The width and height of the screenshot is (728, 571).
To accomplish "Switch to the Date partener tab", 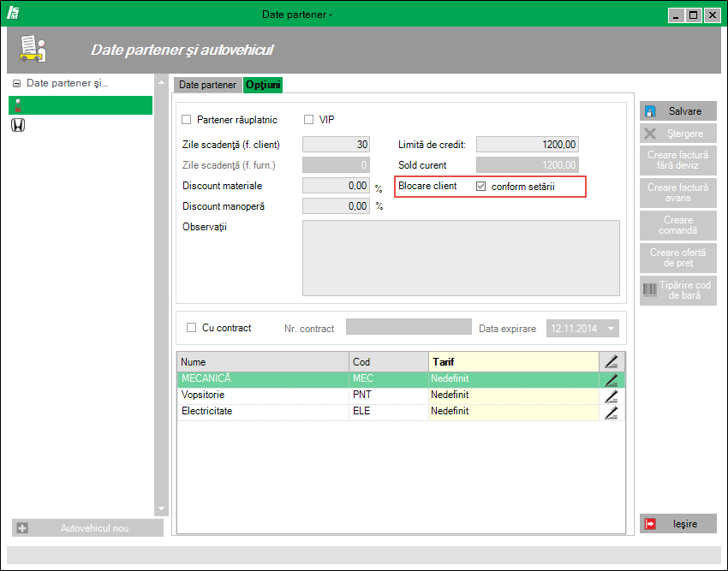I will [x=207, y=85].
